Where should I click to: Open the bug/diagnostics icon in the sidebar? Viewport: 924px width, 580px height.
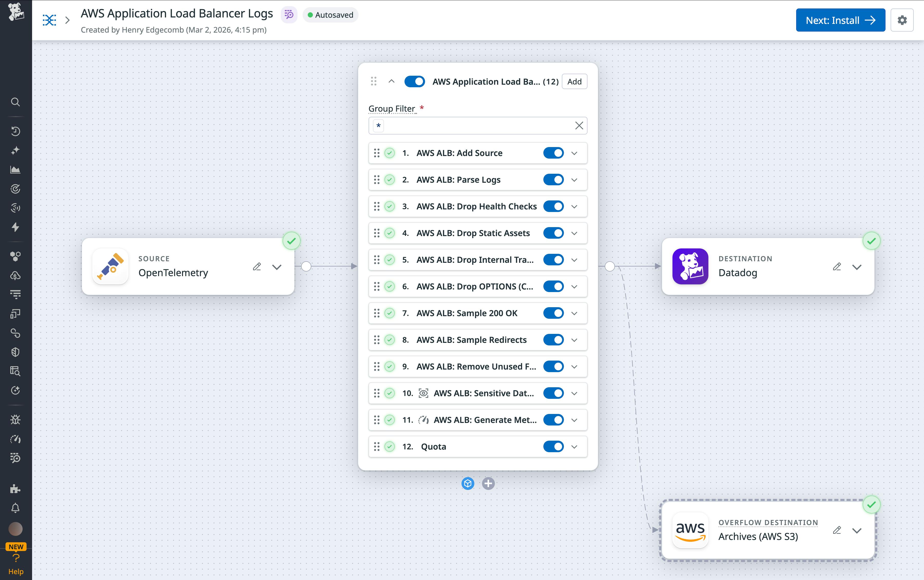[x=15, y=419]
